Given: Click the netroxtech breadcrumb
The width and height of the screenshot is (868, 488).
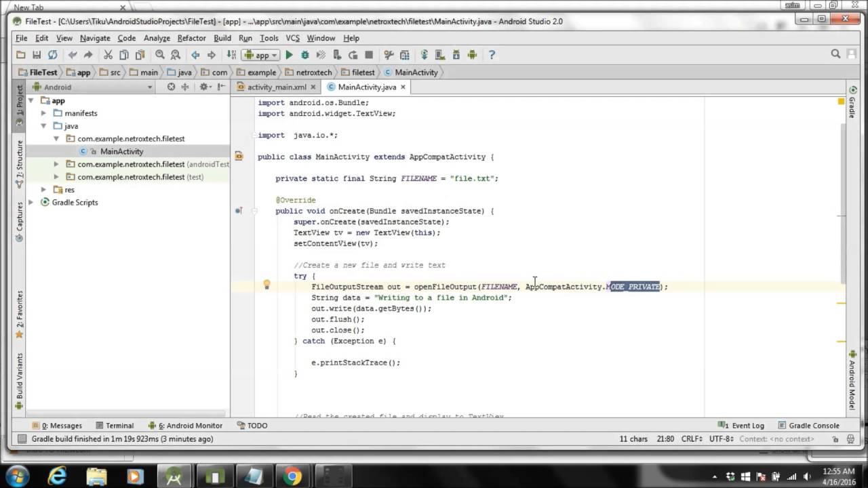Looking at the screenshot, I should [x=309, y=73].
